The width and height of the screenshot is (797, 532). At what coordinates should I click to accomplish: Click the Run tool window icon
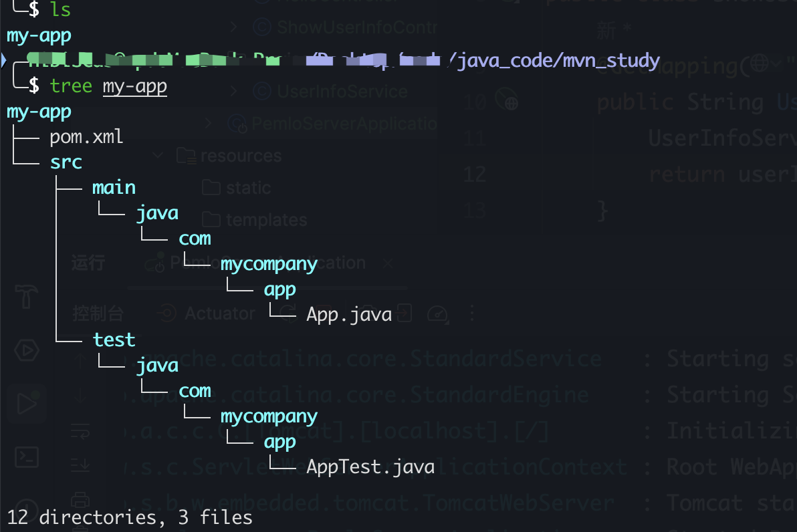(27, 404)
